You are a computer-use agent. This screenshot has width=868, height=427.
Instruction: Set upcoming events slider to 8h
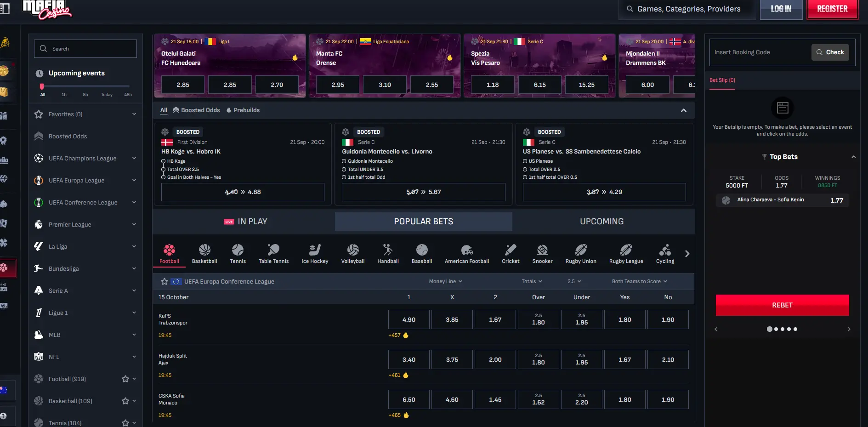pyautogui.click(x=85, y=95)
